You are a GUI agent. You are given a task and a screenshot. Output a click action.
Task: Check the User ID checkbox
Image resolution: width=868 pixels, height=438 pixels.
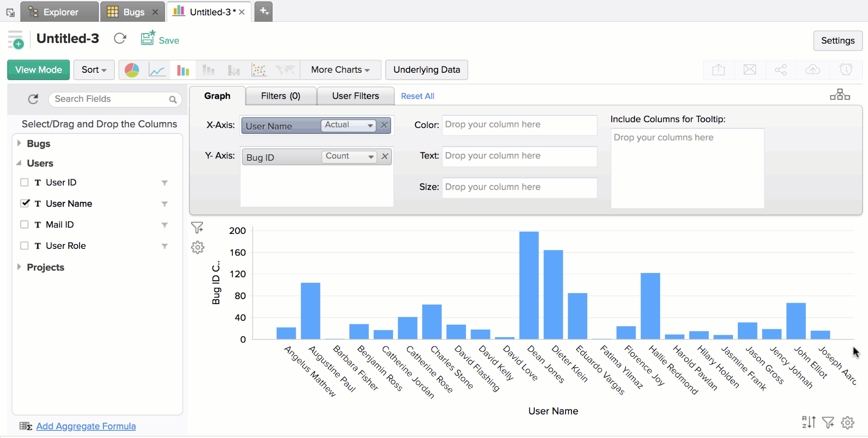coord(24,182)
